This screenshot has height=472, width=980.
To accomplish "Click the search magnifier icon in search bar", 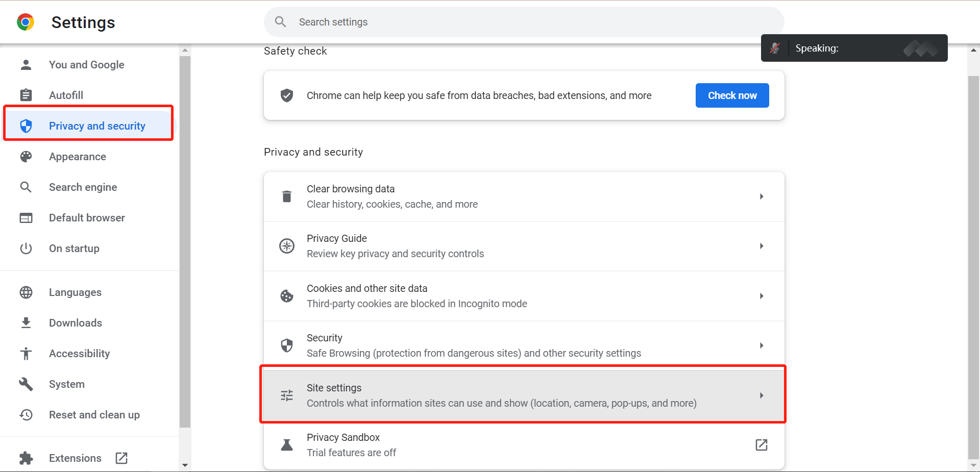I will (x=280, y=22).
